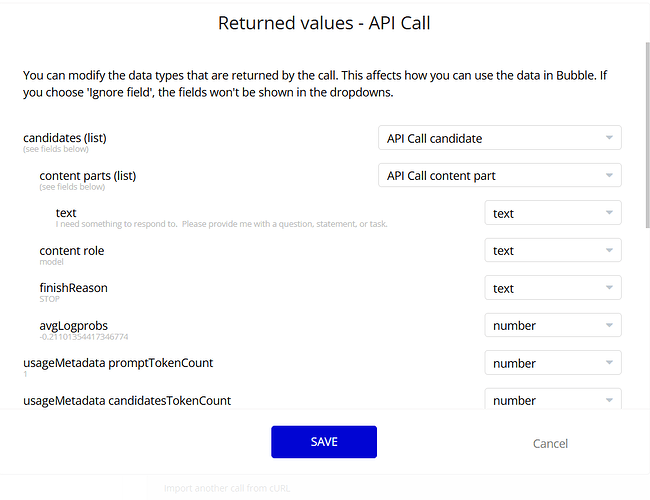Click the blue SAVE button

pos(323,442)
